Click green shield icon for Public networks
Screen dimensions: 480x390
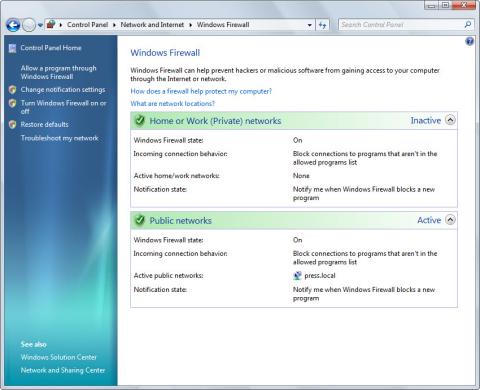(x=140, y=220)
